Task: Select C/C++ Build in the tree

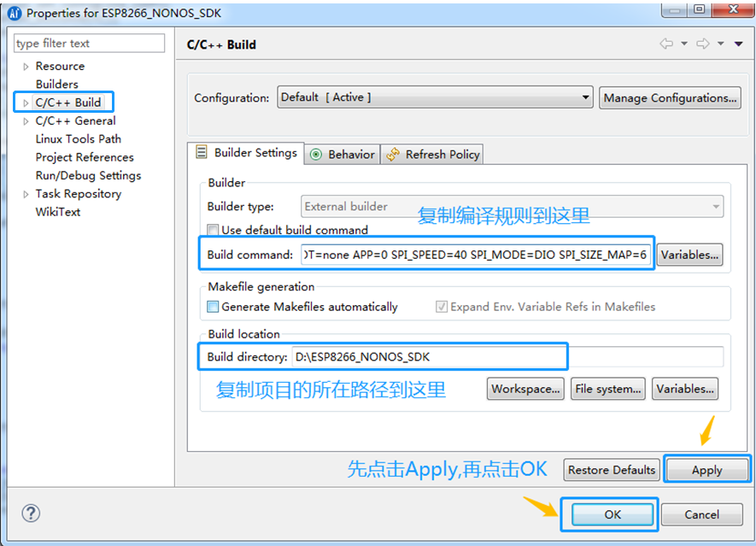Action: click(x=68, y=103)
